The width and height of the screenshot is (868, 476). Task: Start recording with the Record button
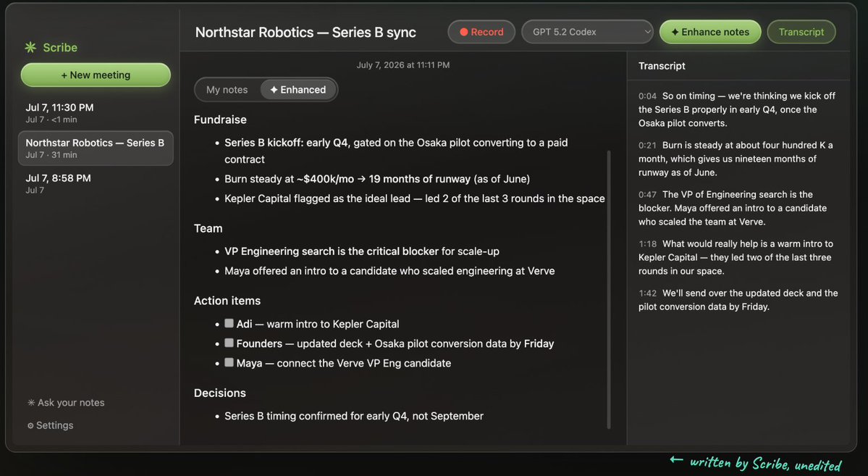click(x=481, y=32)
